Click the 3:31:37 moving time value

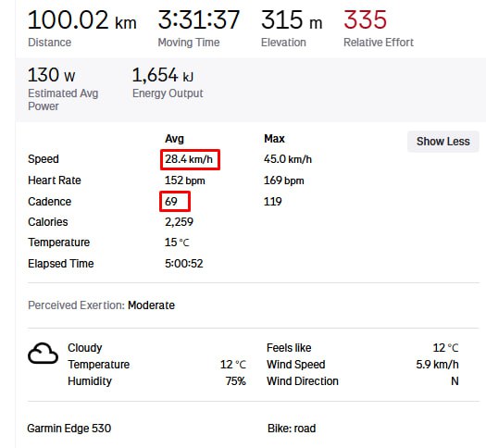pos(199,19)
